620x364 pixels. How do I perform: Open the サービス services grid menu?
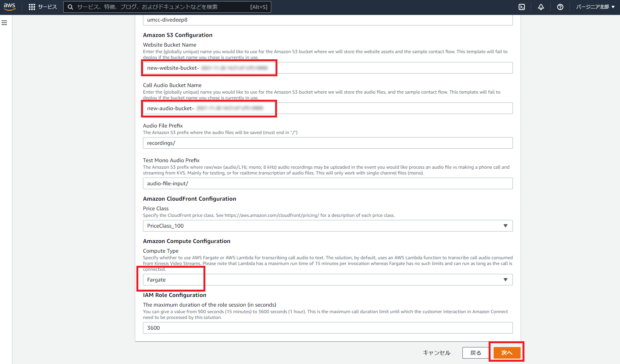tap(43, 7)
